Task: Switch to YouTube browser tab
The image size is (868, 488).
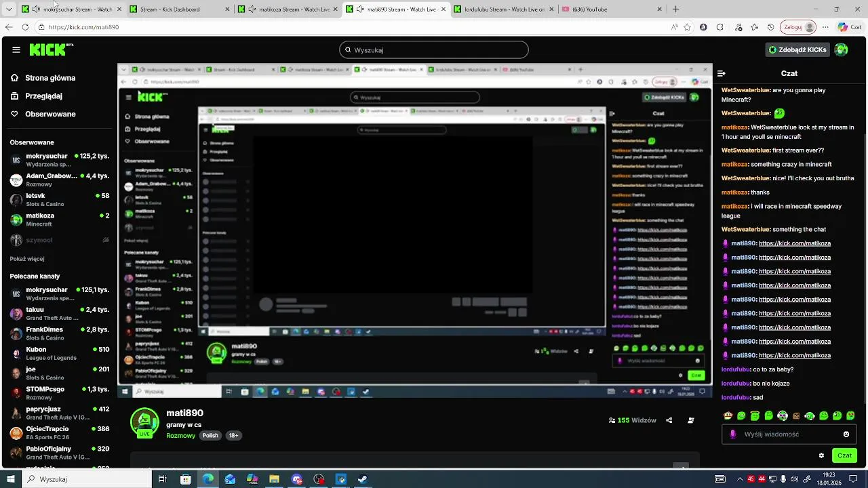Action: [x=612, y=9]
